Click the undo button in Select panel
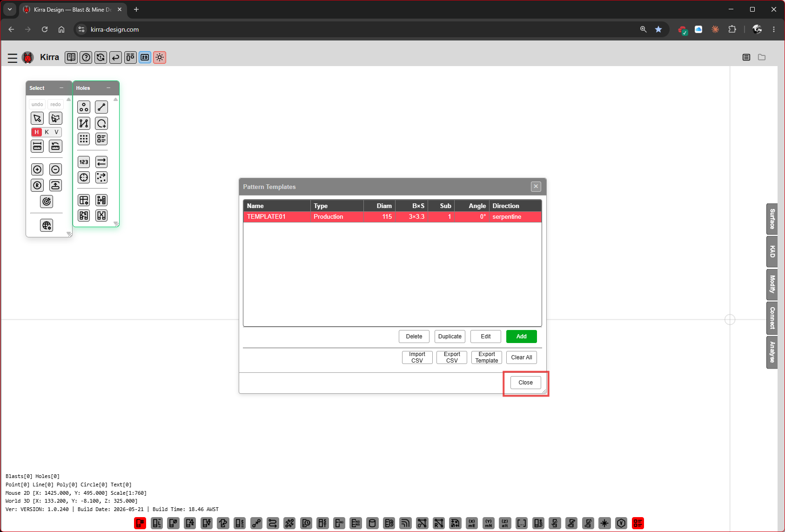785x532 pixels. tap(37, 104)
